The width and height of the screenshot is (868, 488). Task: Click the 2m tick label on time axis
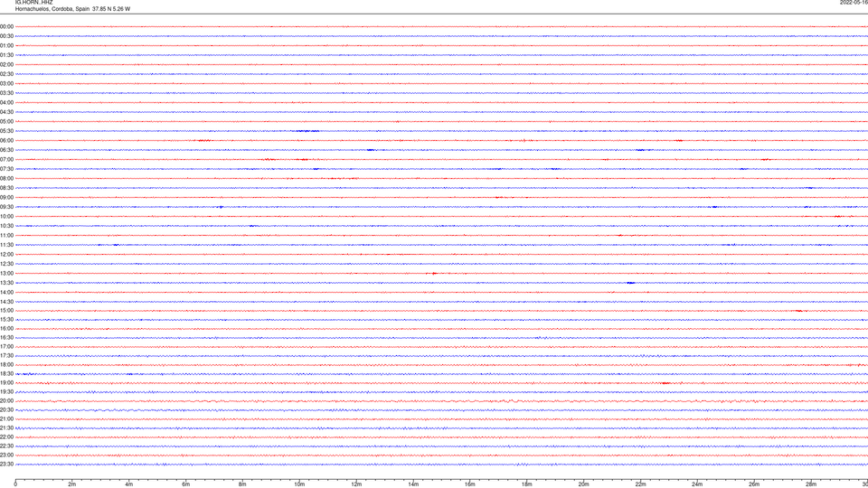pyautogui.click(x=72, y=484)
